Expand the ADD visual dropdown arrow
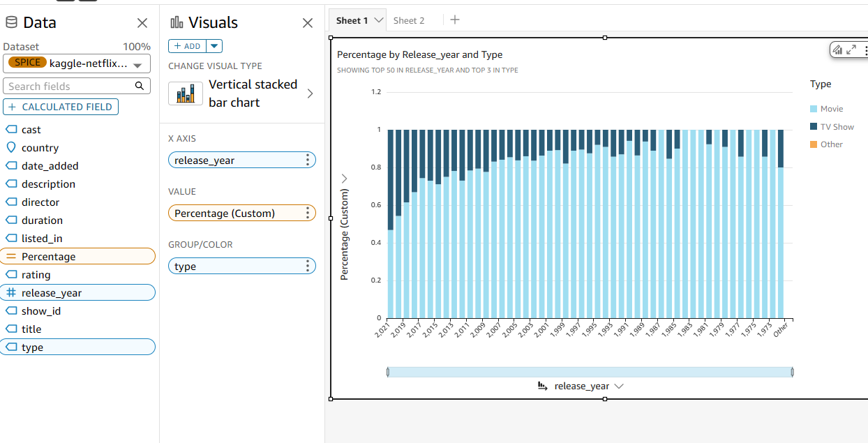 215,46
